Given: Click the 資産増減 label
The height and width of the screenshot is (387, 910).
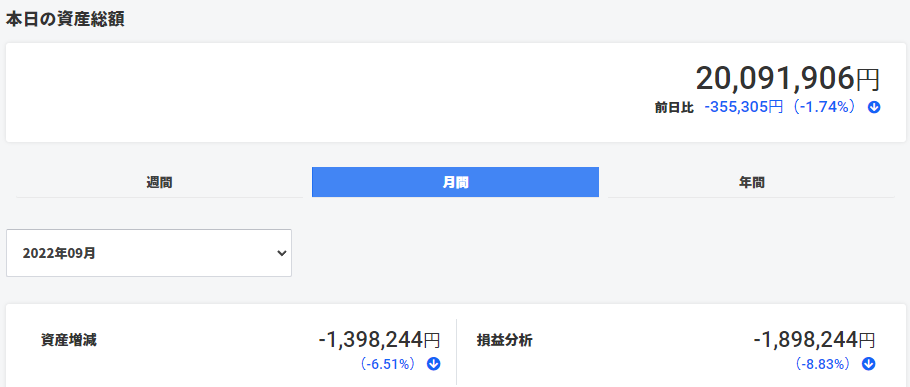Looking at the screenshot, I should pos(68,340).
